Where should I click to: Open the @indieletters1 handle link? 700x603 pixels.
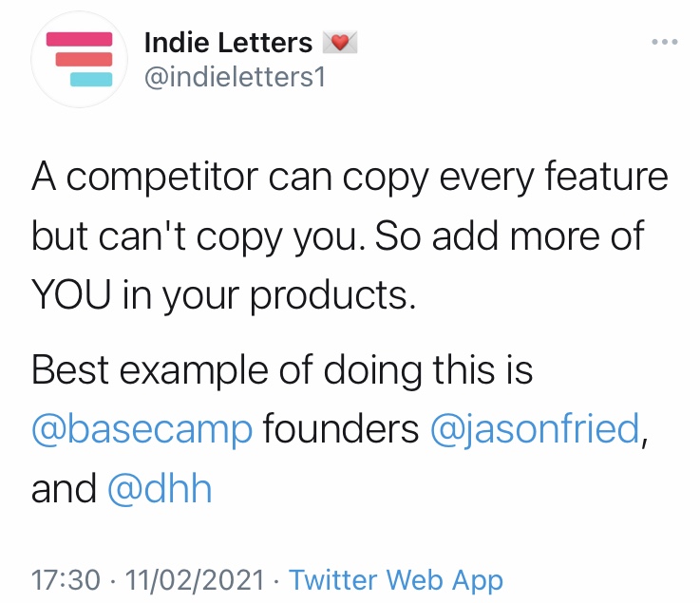235,78
